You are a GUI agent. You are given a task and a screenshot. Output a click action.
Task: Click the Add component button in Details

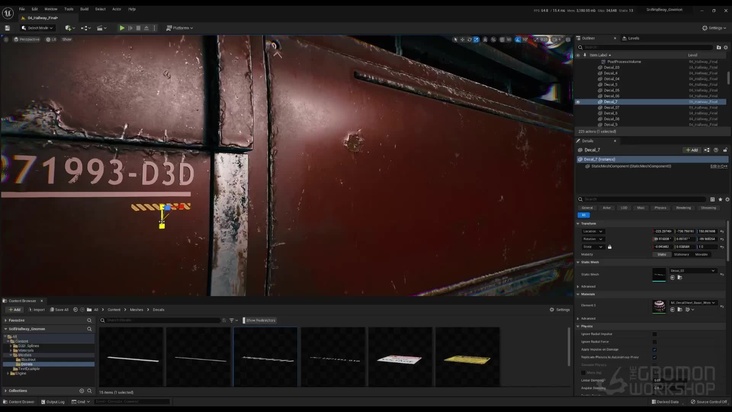[x=692, y=150]
